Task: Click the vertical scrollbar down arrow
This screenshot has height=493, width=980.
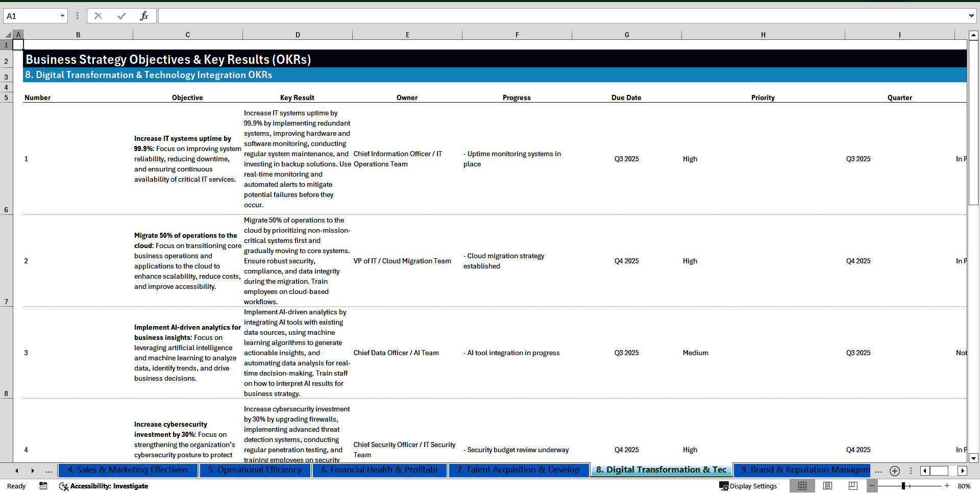Action: 974,458
